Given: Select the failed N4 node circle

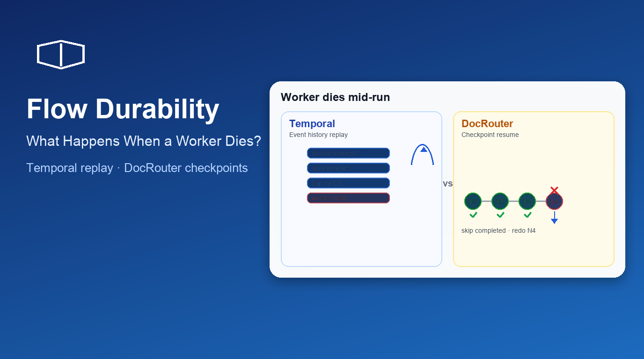Looking at the screenshot, I should (554, 201).
